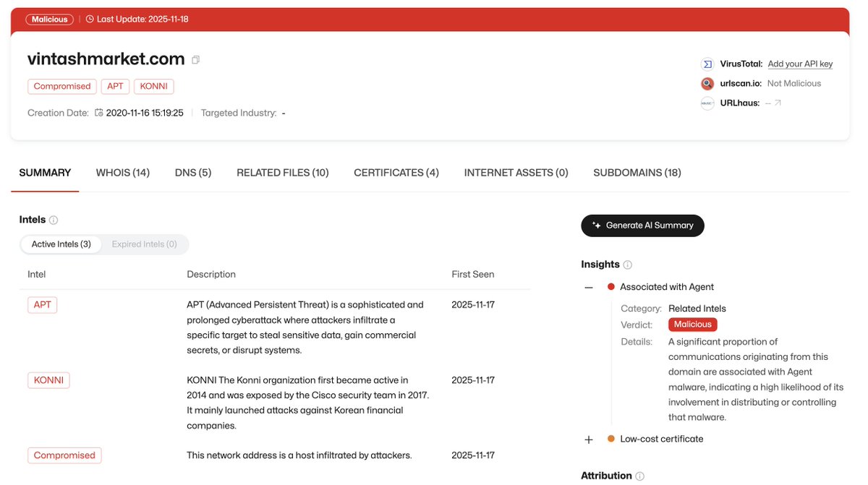Screen dimensions: 868x485
Task: Copy the vintashmarket.com domain name icon
Action: click(x=196, y=60)
